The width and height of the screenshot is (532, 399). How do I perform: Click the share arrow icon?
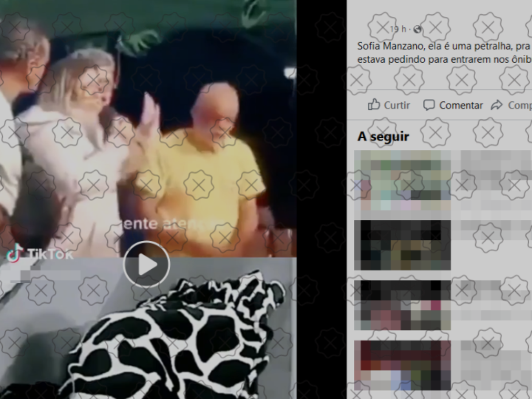coord(497,105)
